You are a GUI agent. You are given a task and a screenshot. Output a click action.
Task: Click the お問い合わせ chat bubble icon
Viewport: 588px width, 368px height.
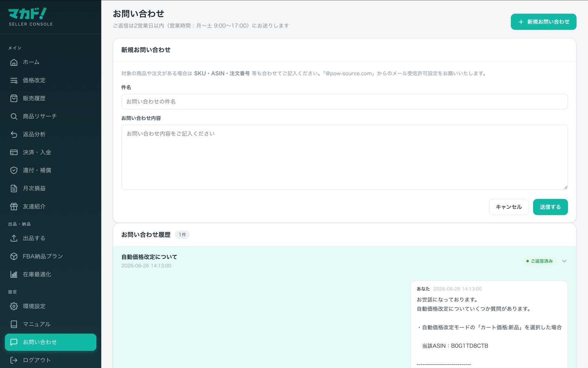[14, 342]
